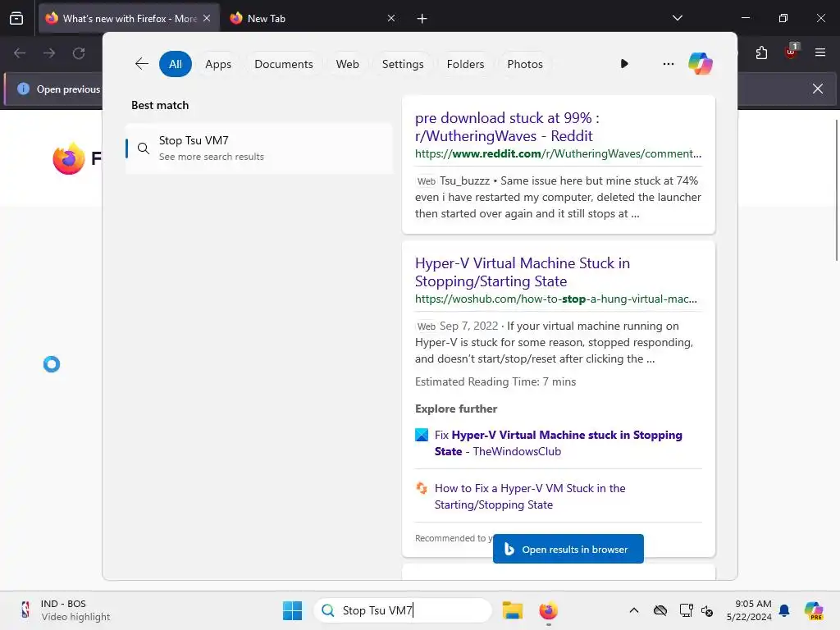Open Hyper-V Virtual Machine Stuck in Stopping/Starting State link
The image size is (840, 630).
pyautogui.click(x=523, y=272)
